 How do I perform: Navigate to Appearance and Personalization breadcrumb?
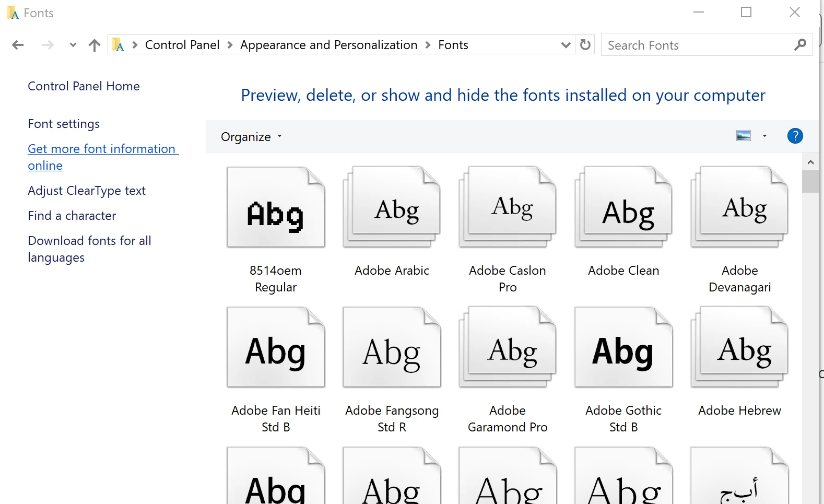click(329, 45)
